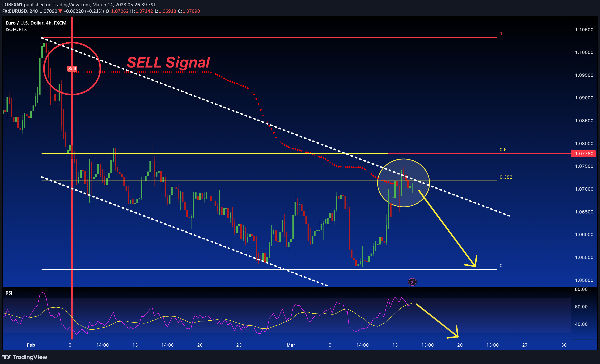Click the open price value 1.07062
This screenshot has width=600, height=364.
120,11
